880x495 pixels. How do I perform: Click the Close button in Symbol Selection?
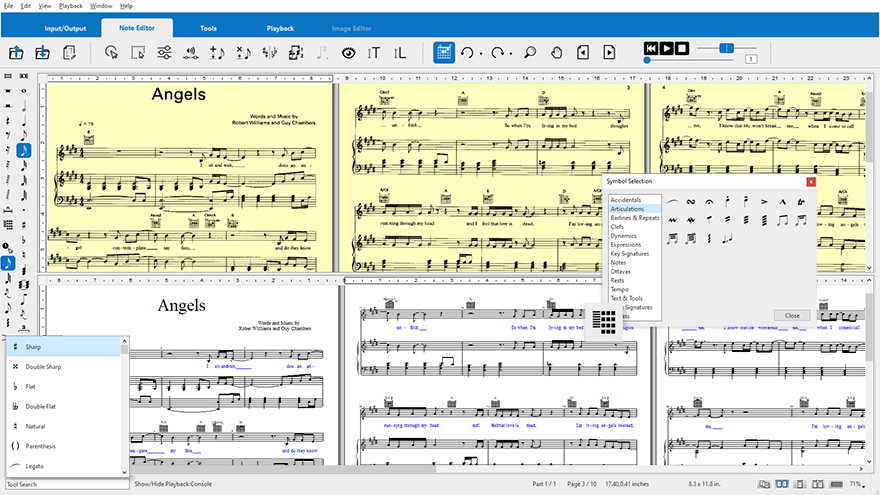792,315
